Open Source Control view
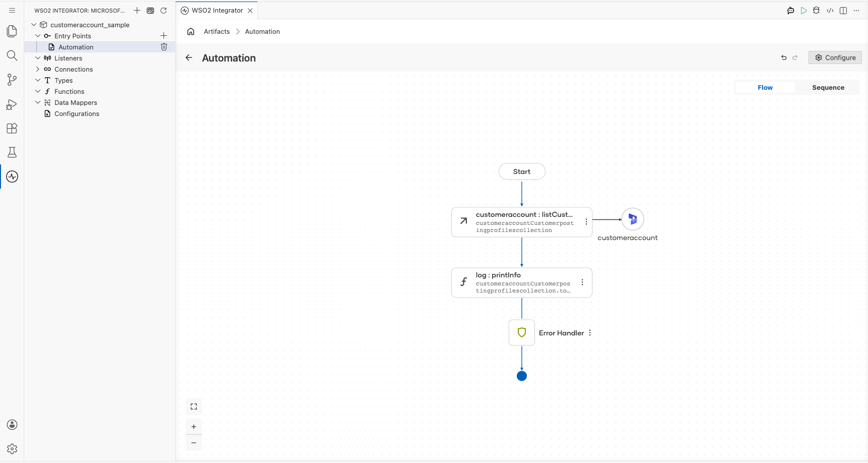868x463 pixels. (x=12, y=80)
